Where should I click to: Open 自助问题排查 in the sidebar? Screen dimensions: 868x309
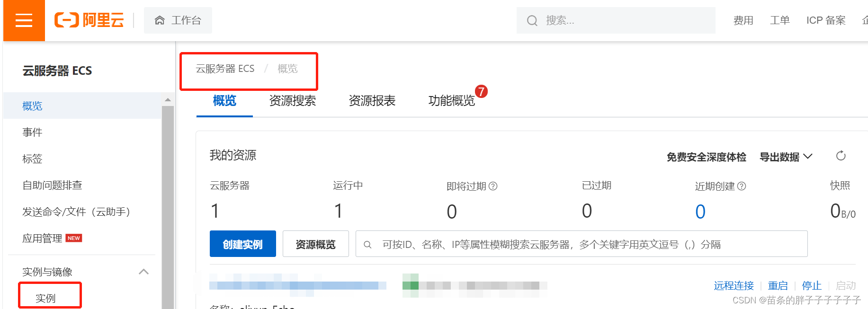click(52, 185)
